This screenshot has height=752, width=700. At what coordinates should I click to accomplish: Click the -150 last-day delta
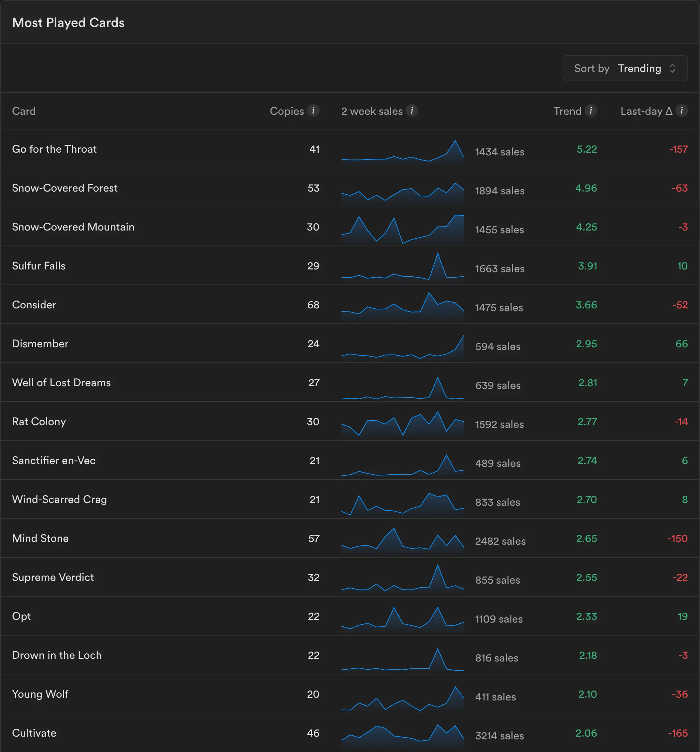pyautogui.click(x=677, y=538)
